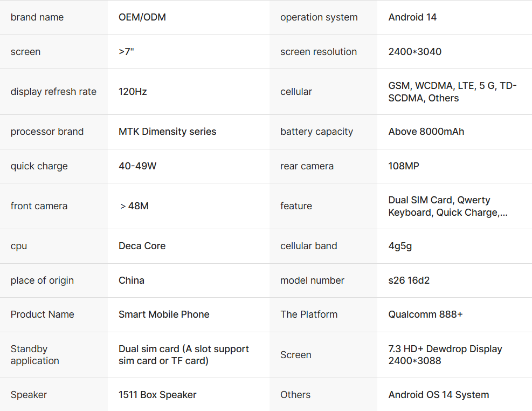Click the > 48M front camera value

134,206
